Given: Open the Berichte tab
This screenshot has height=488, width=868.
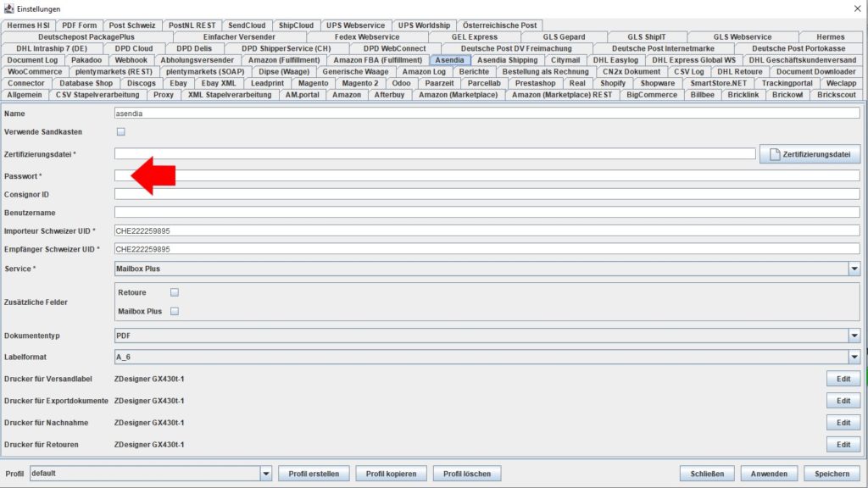Looking at the screenshot, I should click(474, 71).
